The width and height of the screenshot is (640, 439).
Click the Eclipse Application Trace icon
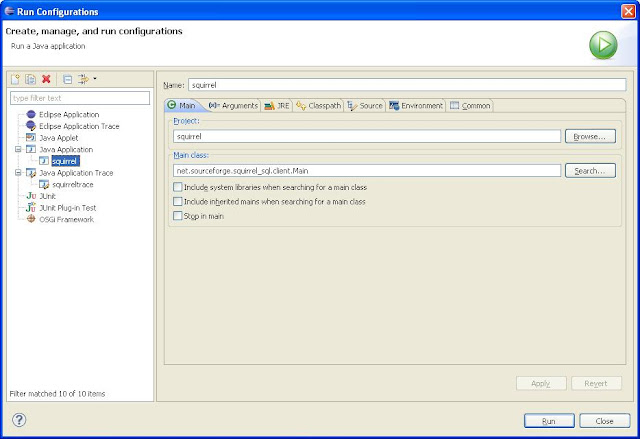[x=31, y=126]
